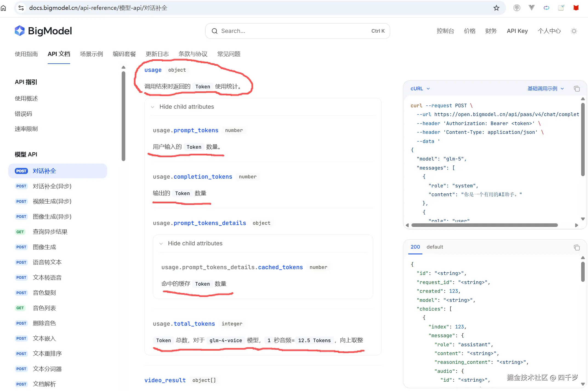588x391 pixels.
Task: Open 对话补全(异步) in the sidebar
Action: click(x=52, y=186)
